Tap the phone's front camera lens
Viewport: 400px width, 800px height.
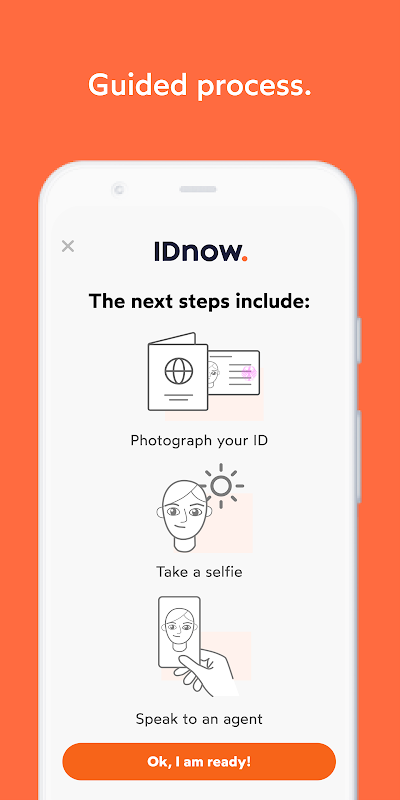pos(119,190)
